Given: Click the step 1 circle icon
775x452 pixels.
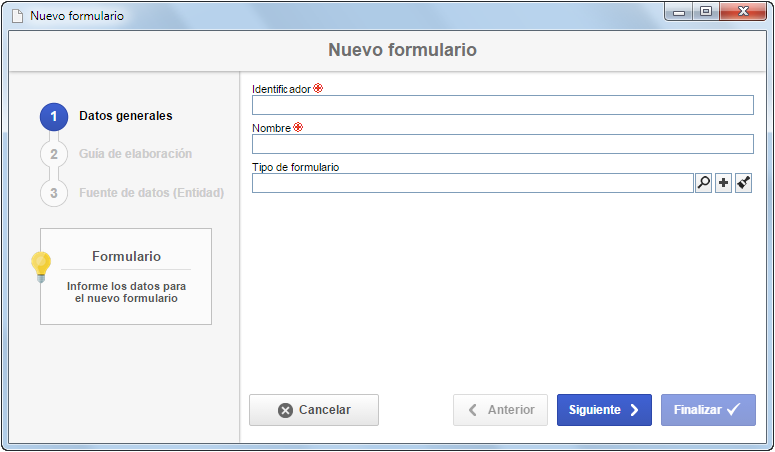Looking at the screenshot, I should coord(54,117).
